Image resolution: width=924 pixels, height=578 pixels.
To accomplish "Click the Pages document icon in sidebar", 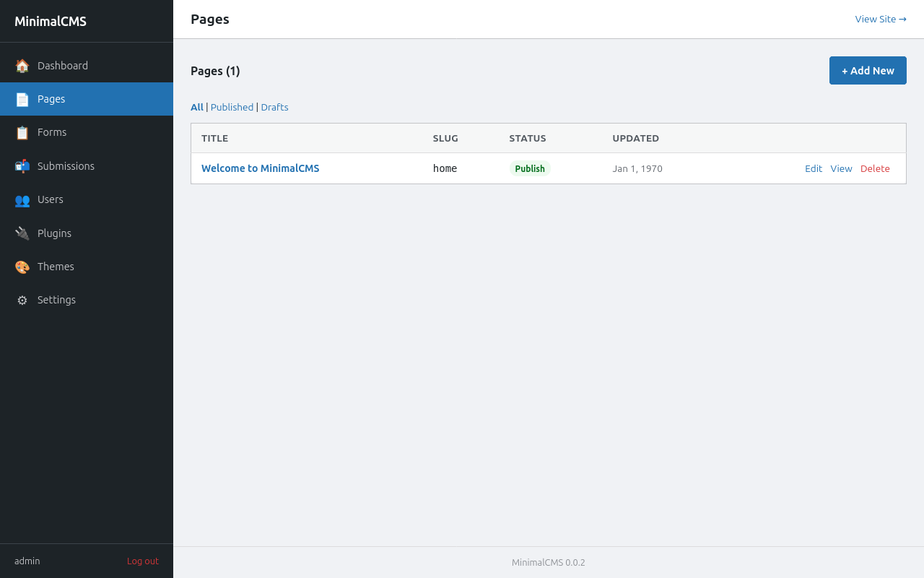I will pos(22,99).
